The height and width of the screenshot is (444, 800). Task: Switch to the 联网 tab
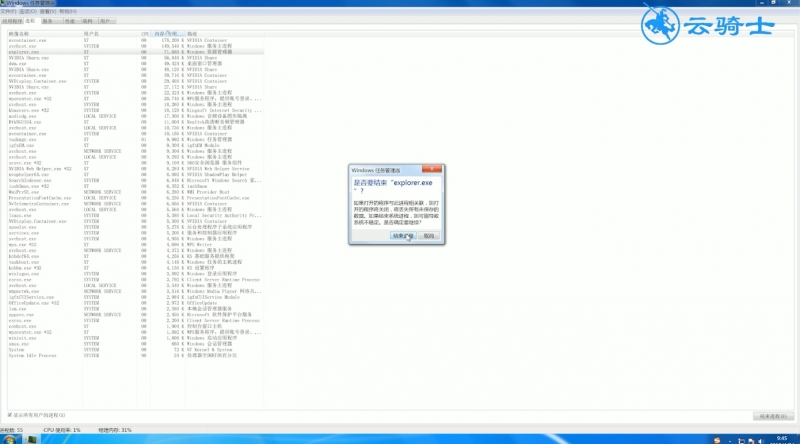coord(88,21)
